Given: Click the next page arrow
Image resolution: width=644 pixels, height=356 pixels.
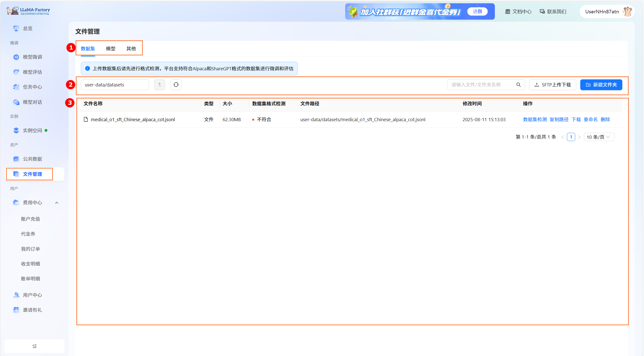Looking at the screenshot, I should [579, 137].
